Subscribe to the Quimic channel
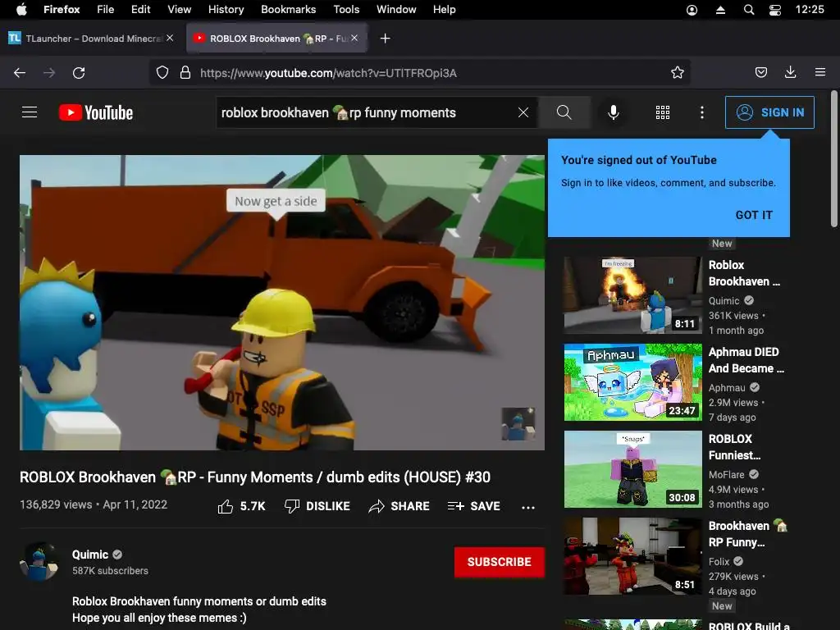The width and height of the screenshot is (840, 630). (x=499, y=562)
